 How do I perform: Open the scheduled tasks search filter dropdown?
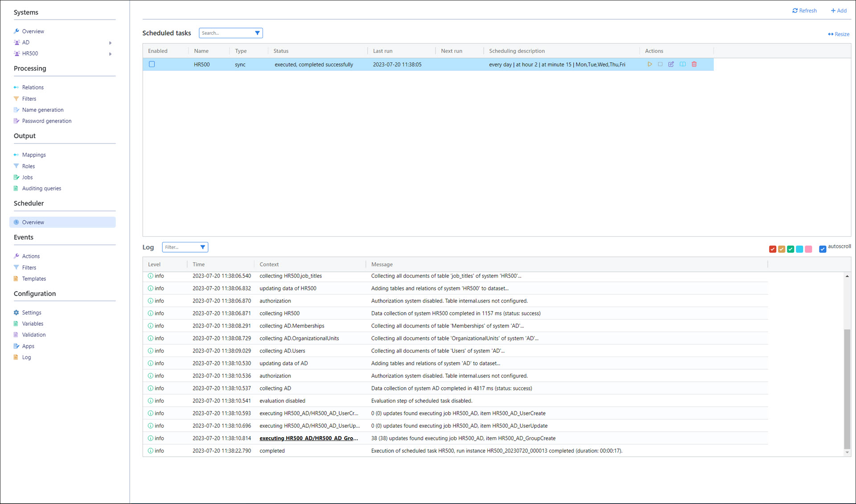pos(257,33)
